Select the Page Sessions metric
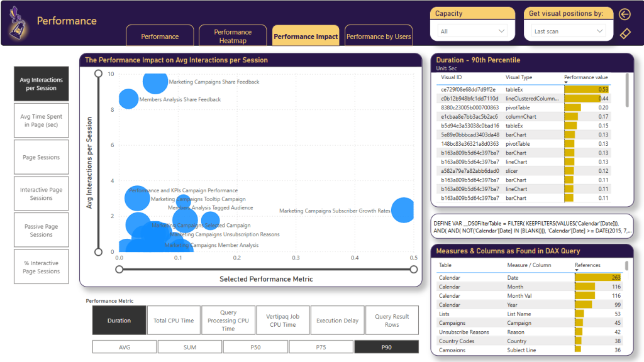The height and width of the screenshot is (362, 644). tap(42, 156)
